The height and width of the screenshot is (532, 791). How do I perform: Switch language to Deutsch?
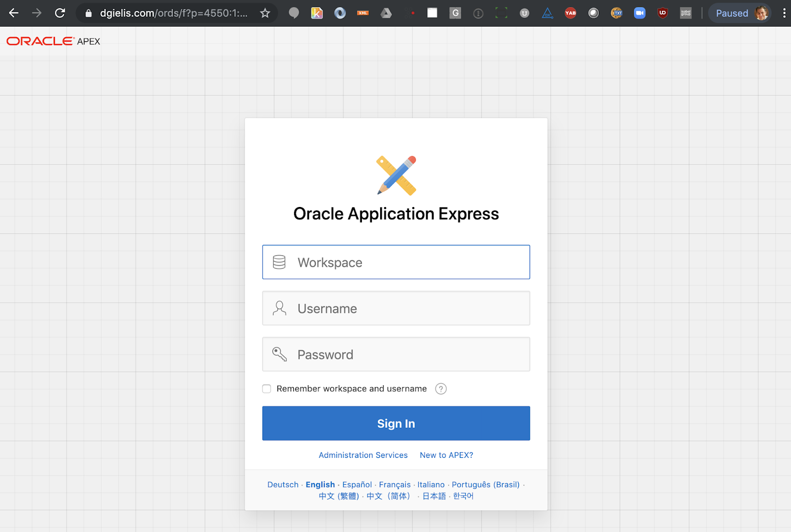pyautogui.click(x=283, y=485)
